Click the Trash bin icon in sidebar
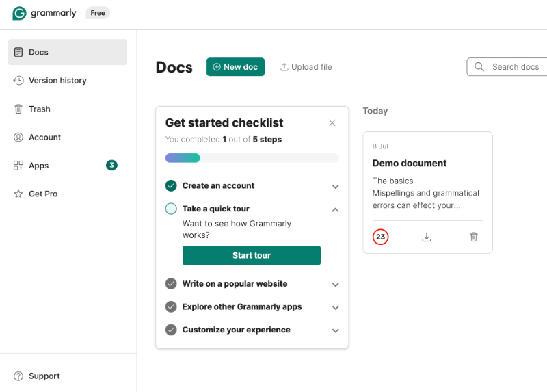 point(18,109)
